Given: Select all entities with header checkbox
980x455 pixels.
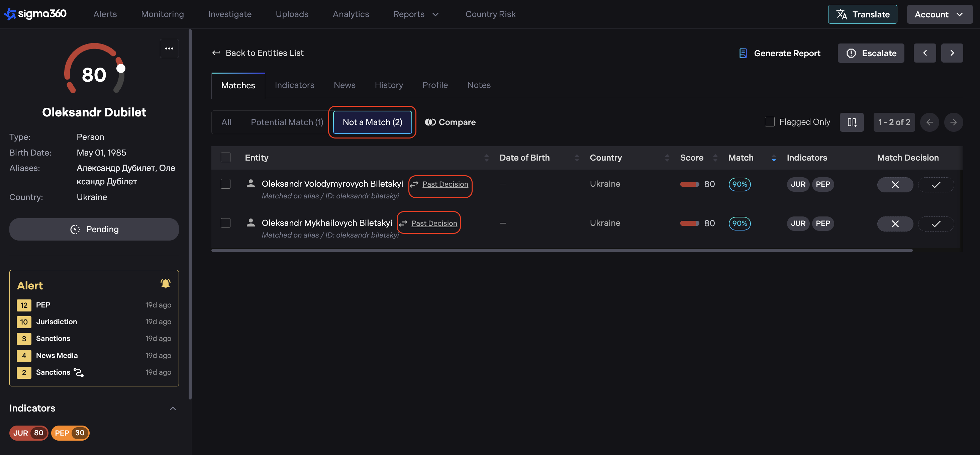Looking at the screenshot, I should click(x=225, y=158).
